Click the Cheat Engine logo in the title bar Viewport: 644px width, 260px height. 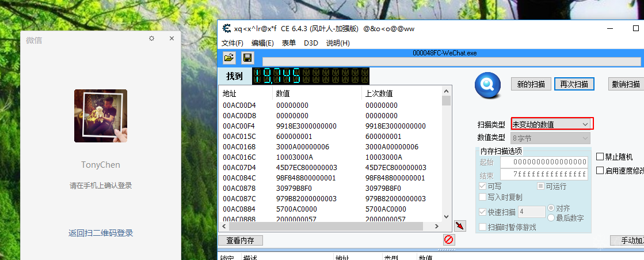pos(226,28)
